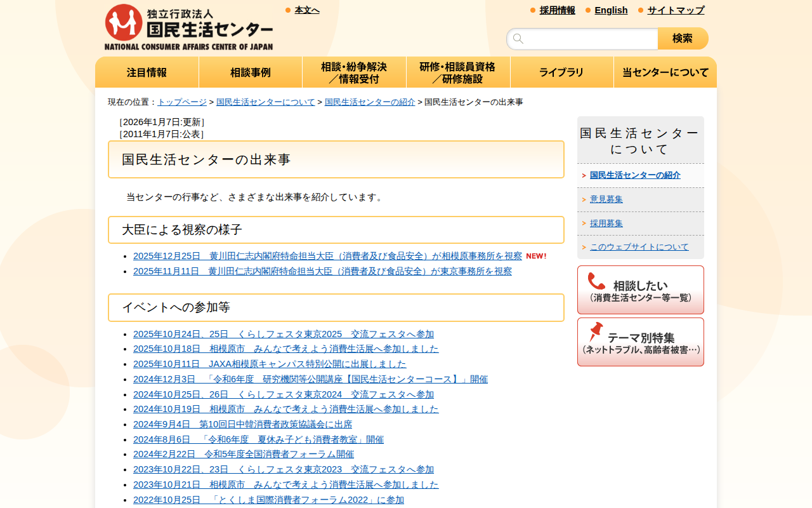Open 相談・紛争解決／情報受付 navigation tab
Image resolution: width=812 pixels, height=508 pixels.
click(x=354, y=72)
